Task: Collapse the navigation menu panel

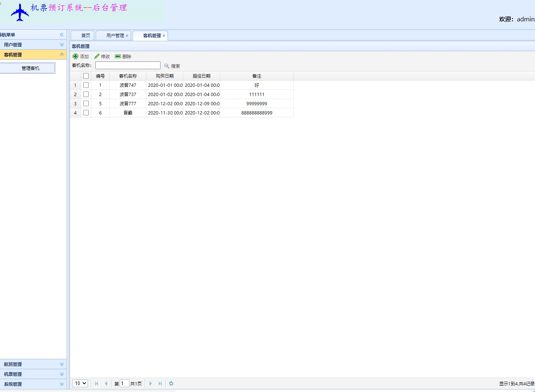Action: tap(62, 35)
